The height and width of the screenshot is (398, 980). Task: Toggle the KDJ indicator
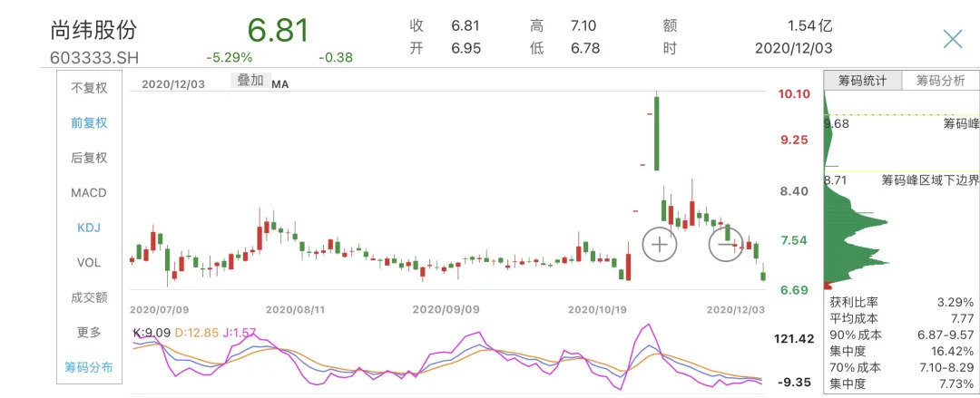click(89, 228)
